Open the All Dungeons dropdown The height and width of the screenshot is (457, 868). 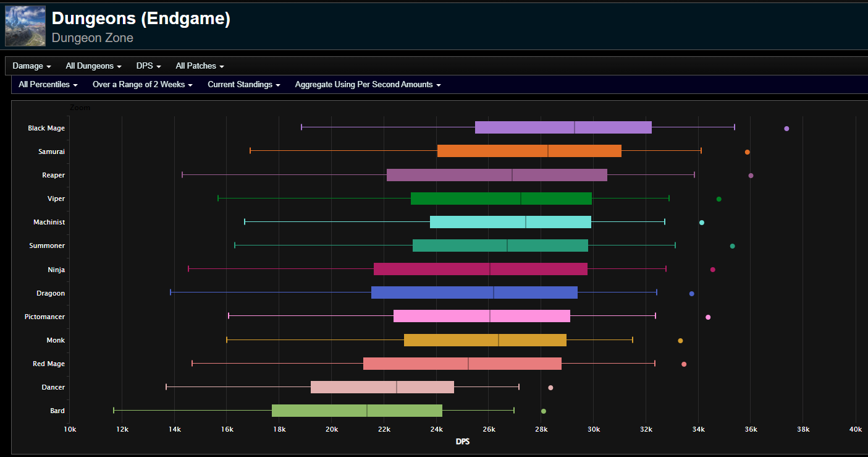(94, 66)
